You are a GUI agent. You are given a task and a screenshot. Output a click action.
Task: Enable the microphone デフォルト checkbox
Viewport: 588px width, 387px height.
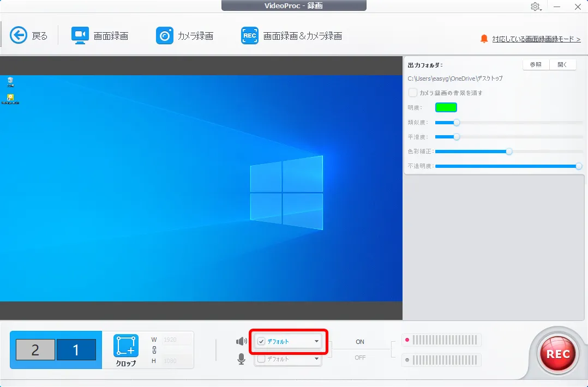(261, 359)
